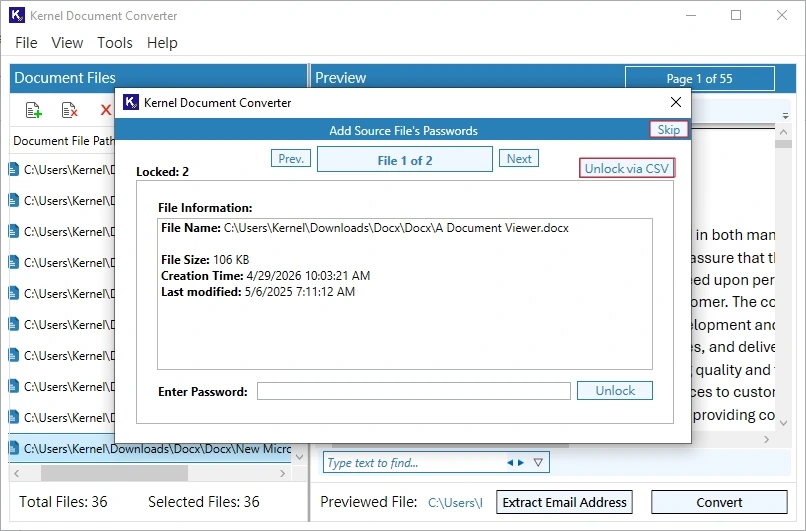Close the Add Source File's Passwords dialog
Image resolution: width=806 pixels, height=531 pixels.
pyautogui.click(x=676, y=102)
